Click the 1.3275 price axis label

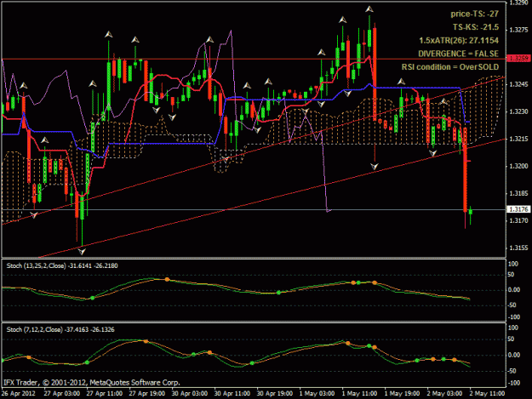pos(518,30)
